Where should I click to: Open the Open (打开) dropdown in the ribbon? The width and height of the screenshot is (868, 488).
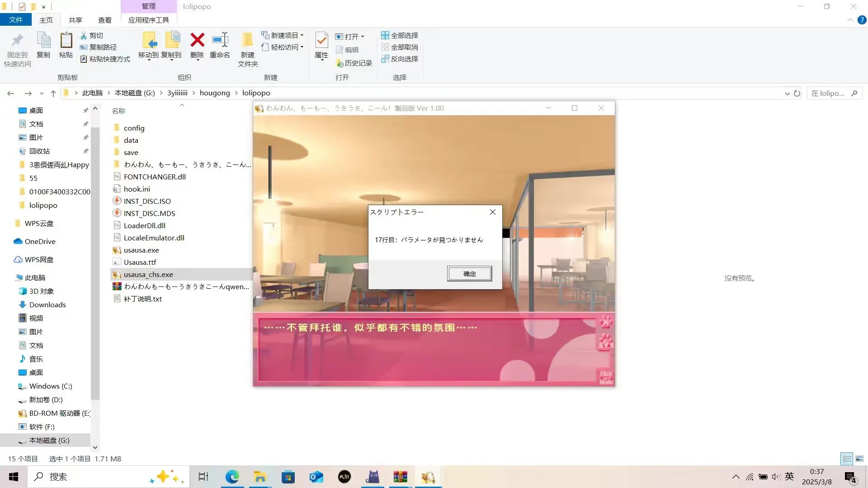click(x=363, y=37)
